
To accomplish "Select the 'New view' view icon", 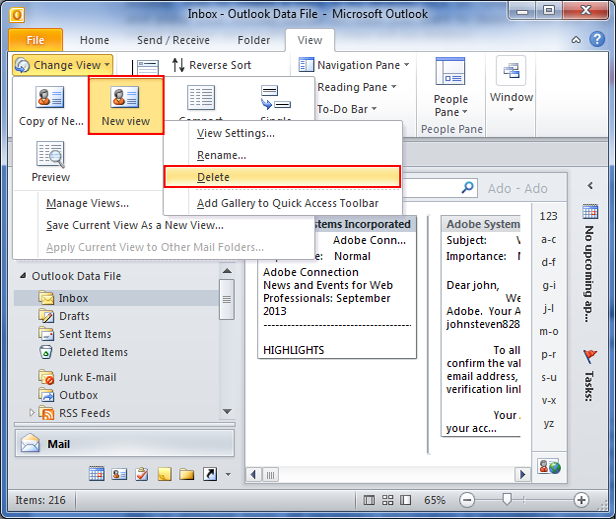I will 126,106.
